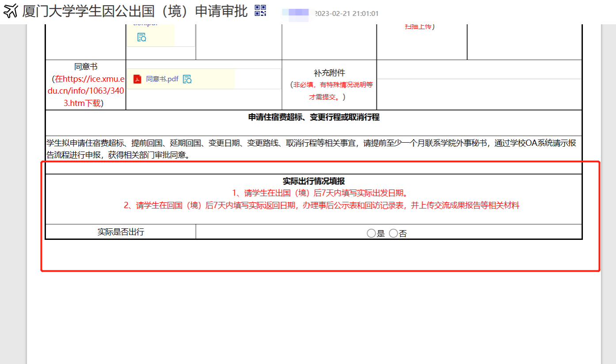Screen dimensions: 616x364
Task: Preview 同意书.pdf using the magnifier icon
Action: click(x=187, y=79)
